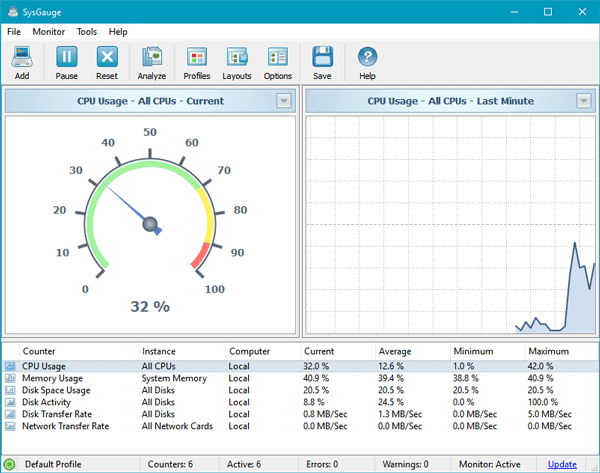Sort by the Minimum column header
The height and width of the screenshot is (473, 600).
tap(488, 351)
